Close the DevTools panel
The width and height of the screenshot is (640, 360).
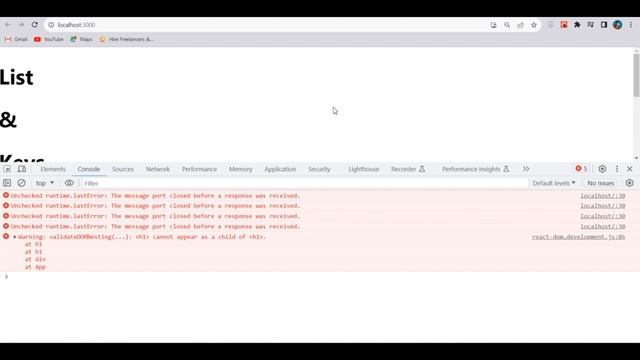tap(629, 169)
